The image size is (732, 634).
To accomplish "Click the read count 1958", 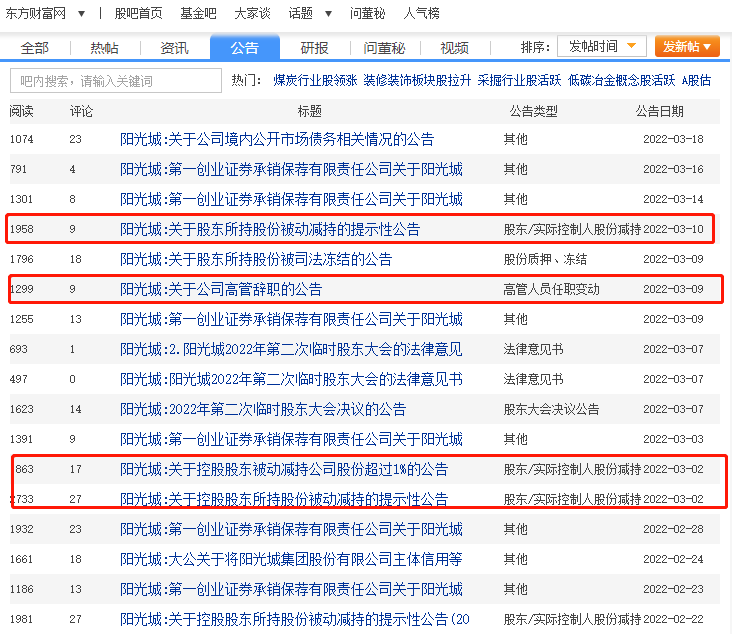I will coord(21,229).
